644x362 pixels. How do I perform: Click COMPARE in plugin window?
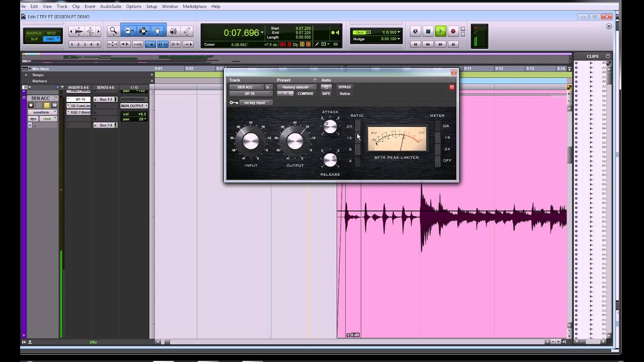305,94
